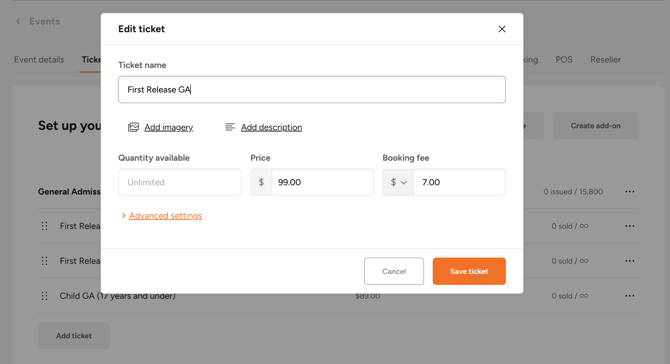The height and width of the screenshot is (364, 670).
Task: Open General Admission row options menu
Action: 629,191
